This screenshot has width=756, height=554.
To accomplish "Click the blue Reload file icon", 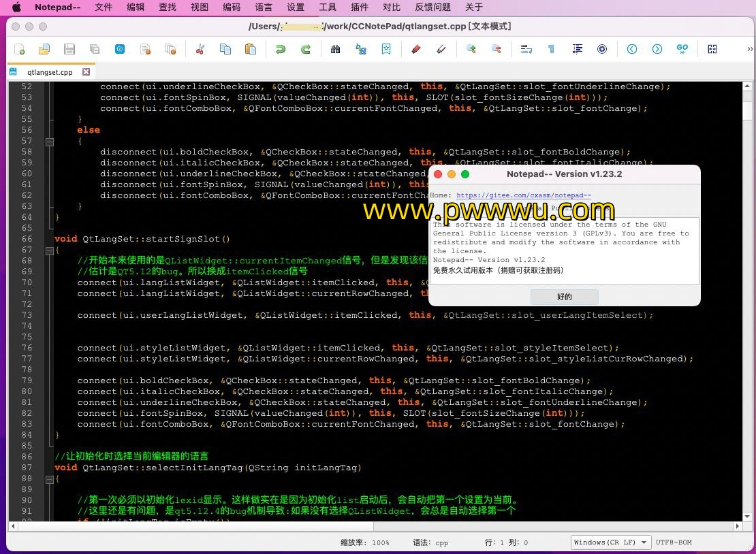I will 120,49.
